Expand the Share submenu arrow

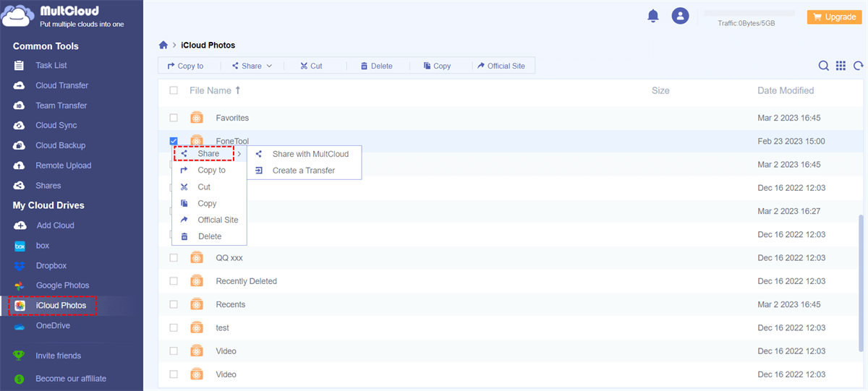click(x=239, y=154)
